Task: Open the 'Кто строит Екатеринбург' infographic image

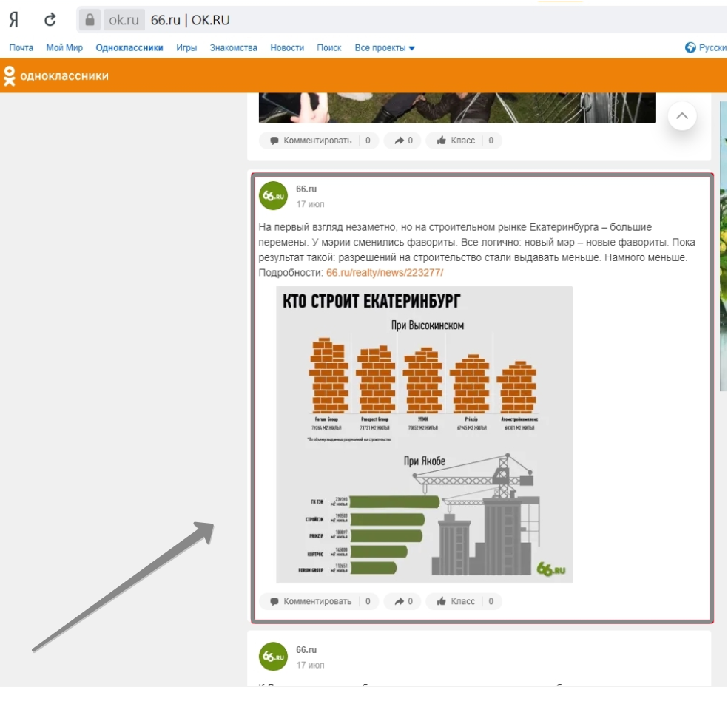Action: (425, 434)
